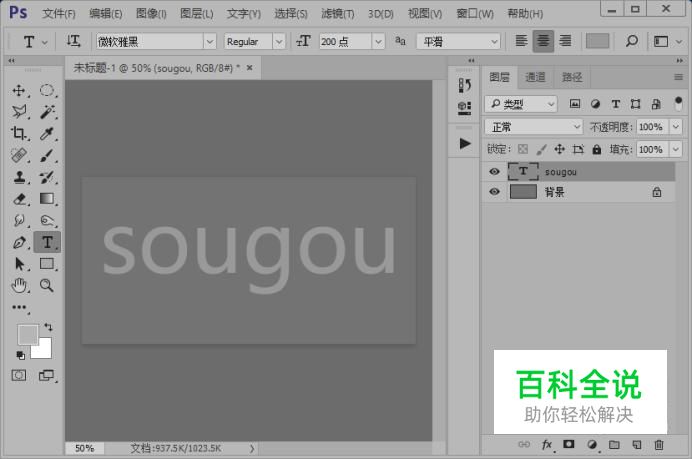Open the background color picker

click(x=44, y=350)
